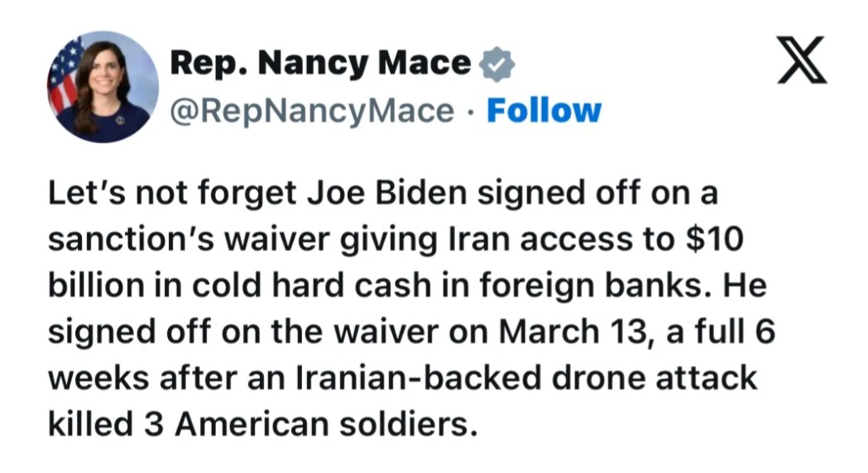Viewport: 868px width, 473px height.
Task: Click the dot separator before Follow
Action: coord(471,112)
